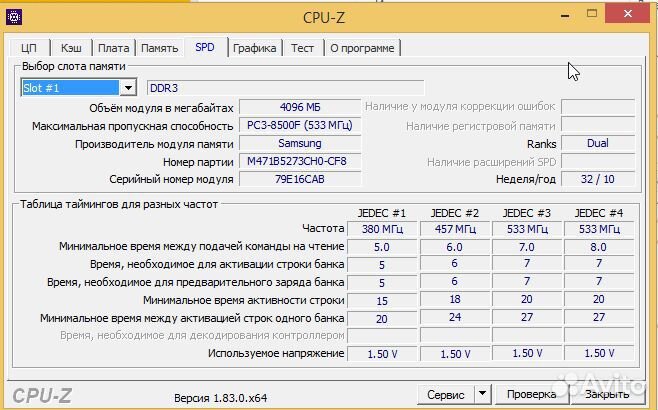Click the 4096 МБ module size value

point(300,107)
